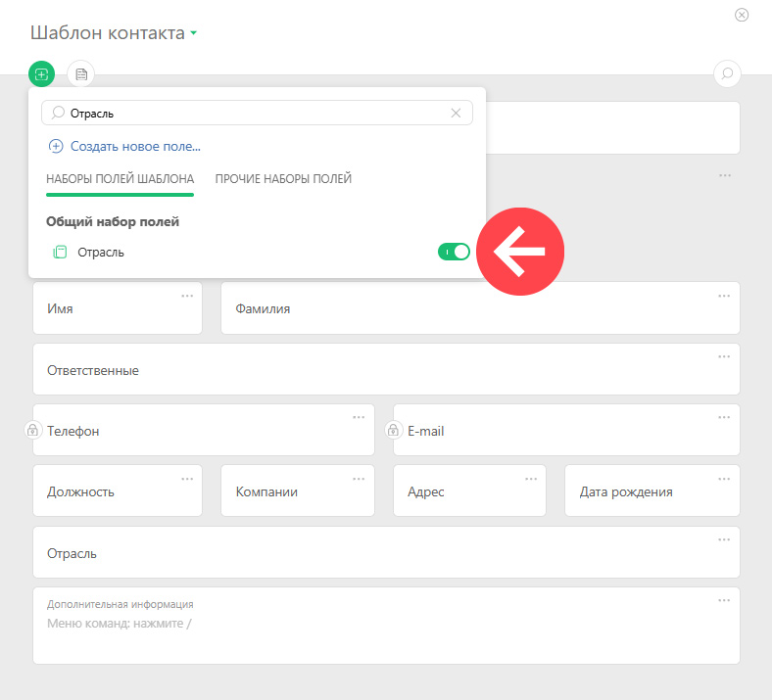Click the lock icon beside Телефон
The height and width of the screenshot is (700, 772).
(x=32, y=431)
